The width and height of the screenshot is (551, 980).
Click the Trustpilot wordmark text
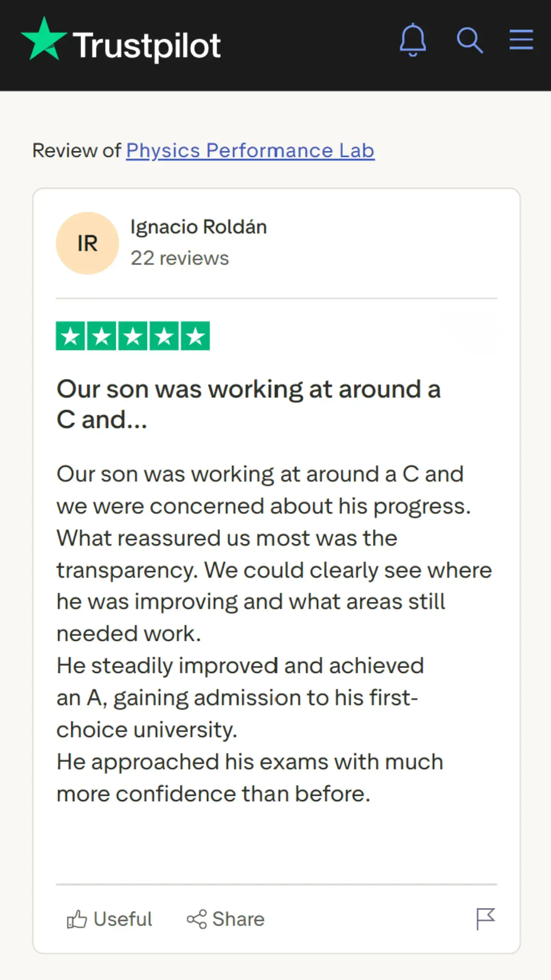click(x=147, y=46)
